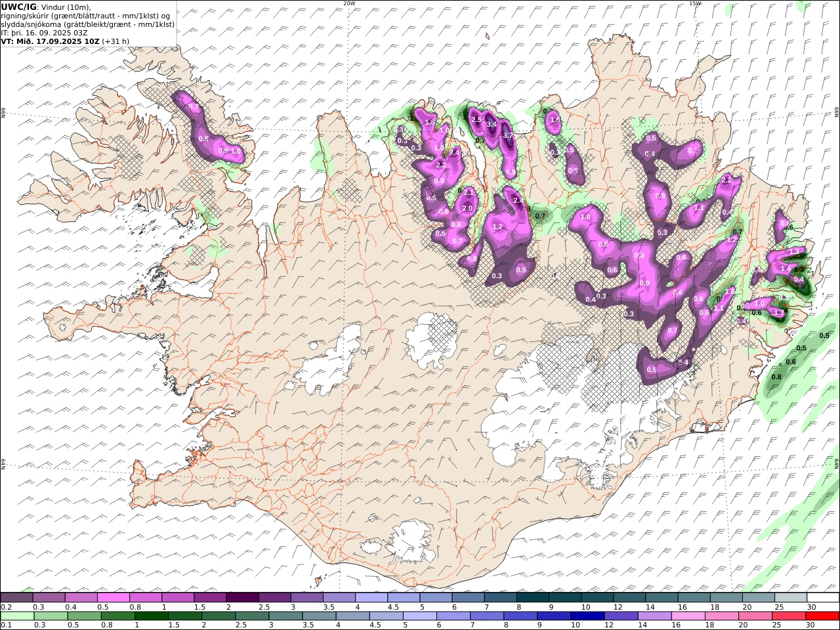Click lower legend swatch between 7 and 8
This screenshot has height=630, width=840.
coord(487,616)
